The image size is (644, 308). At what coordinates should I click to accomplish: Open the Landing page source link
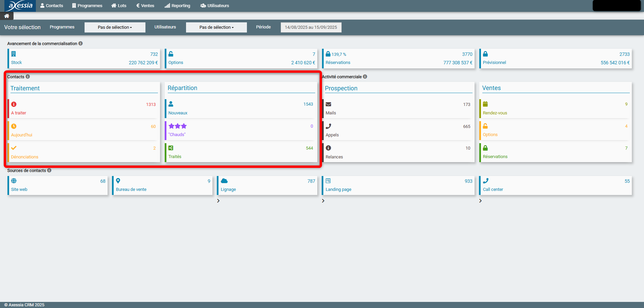pyautogui.click(x=338, y=190)
